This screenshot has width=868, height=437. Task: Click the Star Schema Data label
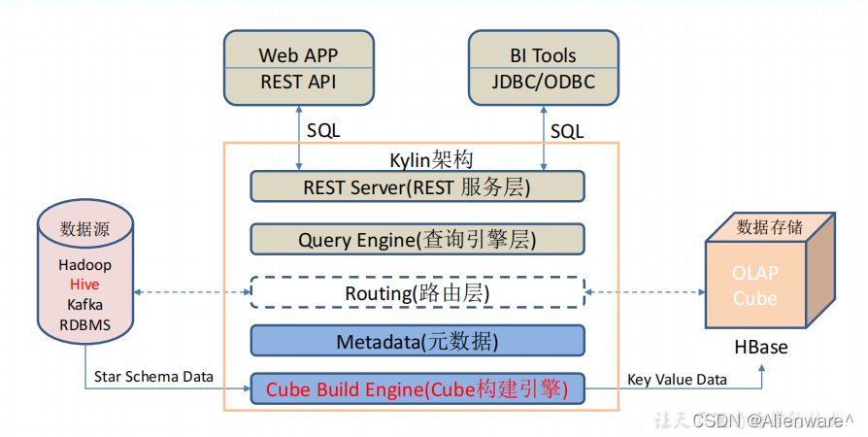pyautogui.click(x=153, y=377)
